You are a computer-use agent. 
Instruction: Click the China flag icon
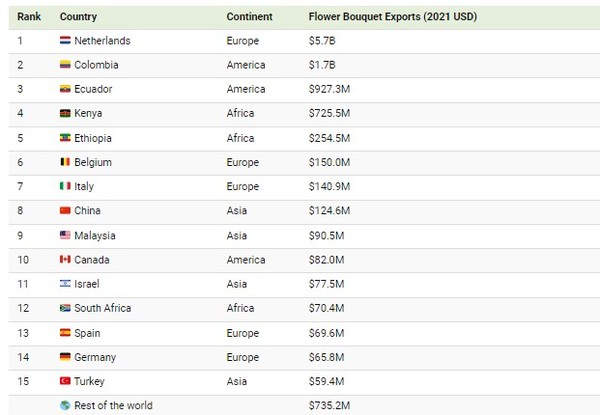point(65,211)
